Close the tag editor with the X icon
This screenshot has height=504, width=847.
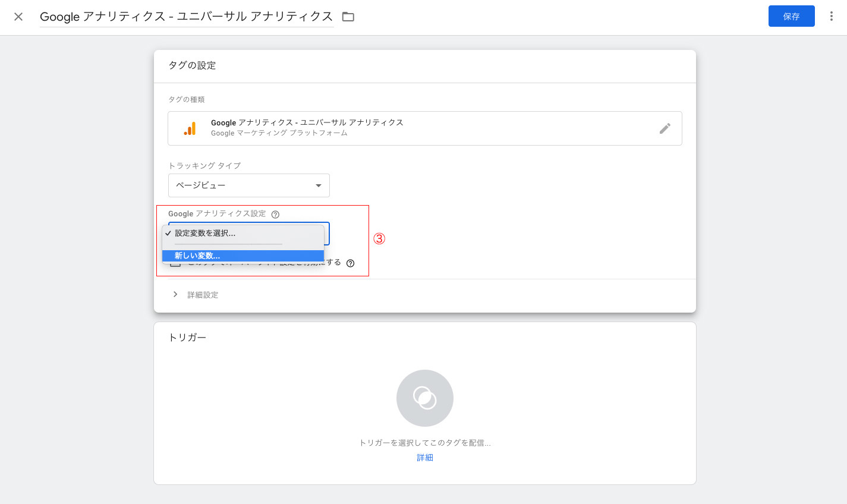click(x=18, y=17)
